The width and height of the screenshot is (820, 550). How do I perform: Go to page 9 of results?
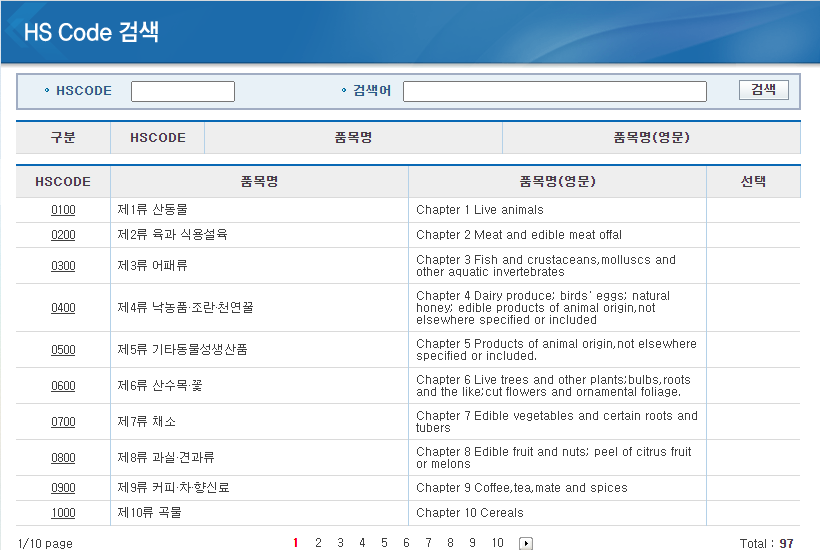coord(472,543)
